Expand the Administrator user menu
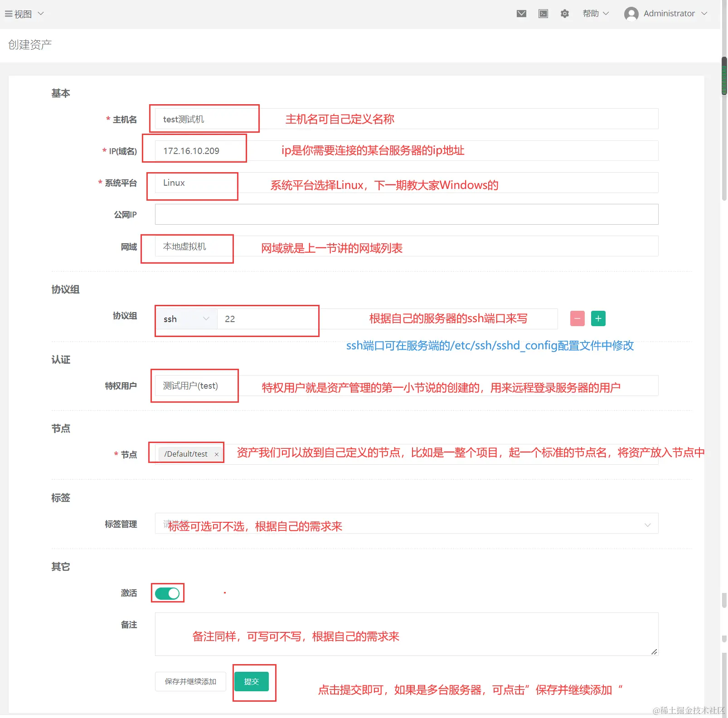The height and width of the screenshot is (718, 728). pyautogui.click(x=675, y=14)
